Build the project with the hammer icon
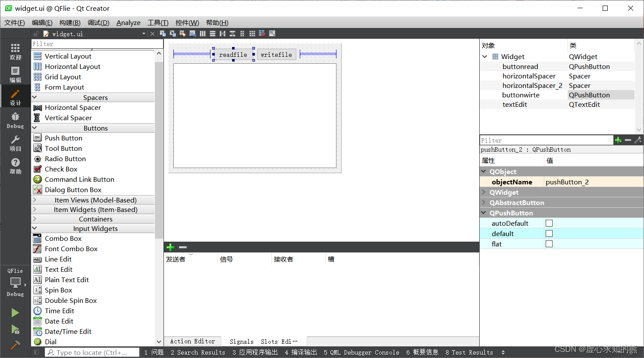 [15, 346]
